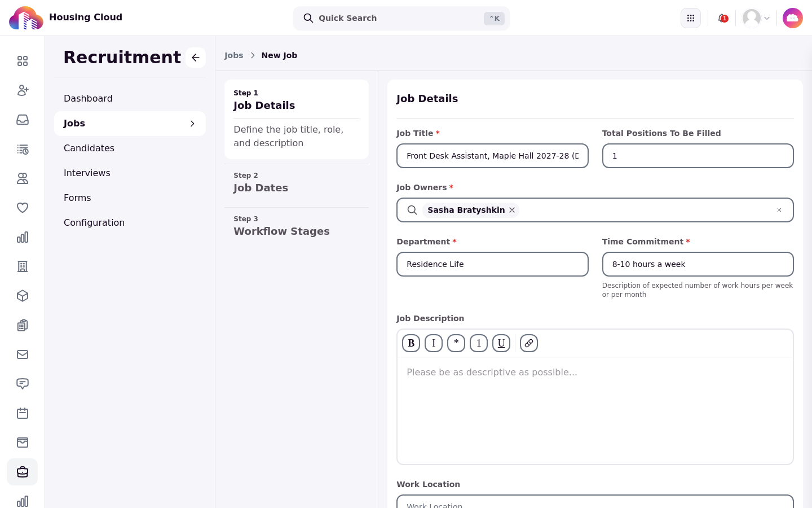Select Step 1 Job Details
Viewport: 812px width, 508px height.
297,120
